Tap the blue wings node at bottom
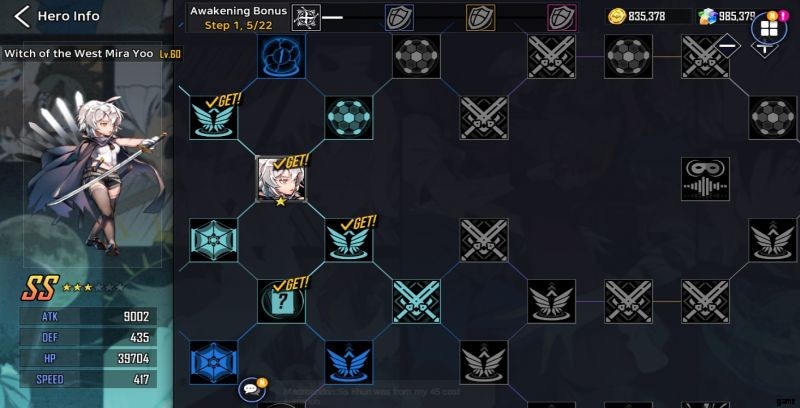The image size is (800, 408). click(x=348, y=363)
